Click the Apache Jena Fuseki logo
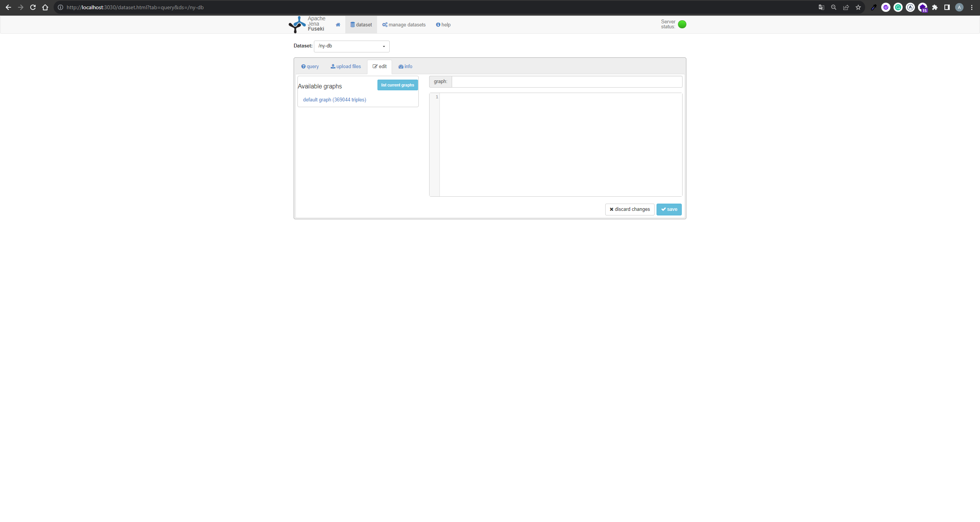The height and width of the screenshot is (522, 980). pos(307,24)
